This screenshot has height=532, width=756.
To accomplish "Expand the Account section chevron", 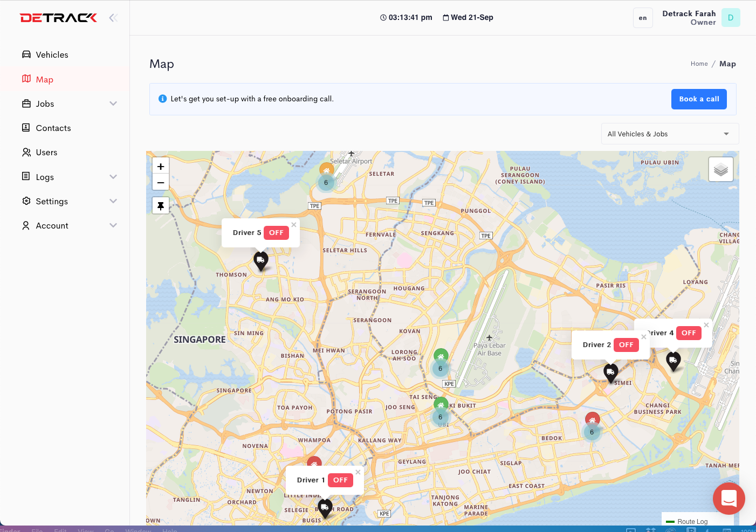I will click(x=113, y=225).
